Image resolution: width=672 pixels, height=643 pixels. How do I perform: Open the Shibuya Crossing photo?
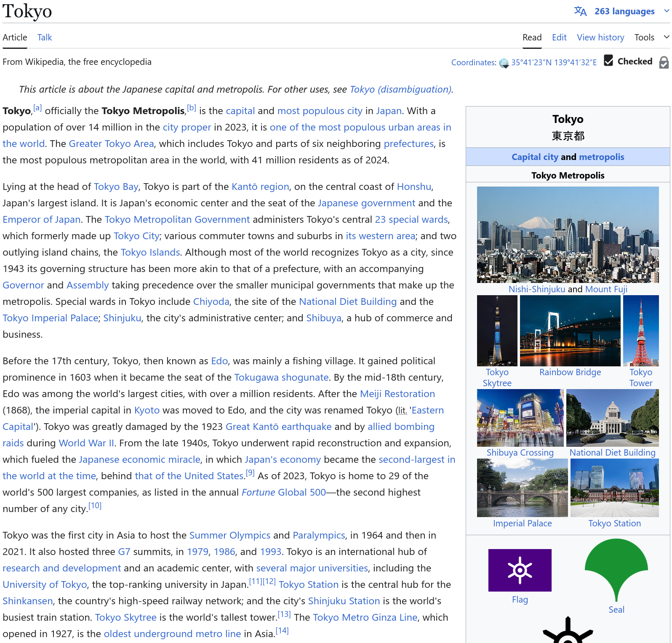pyautogui.click(x=520, y=418)
